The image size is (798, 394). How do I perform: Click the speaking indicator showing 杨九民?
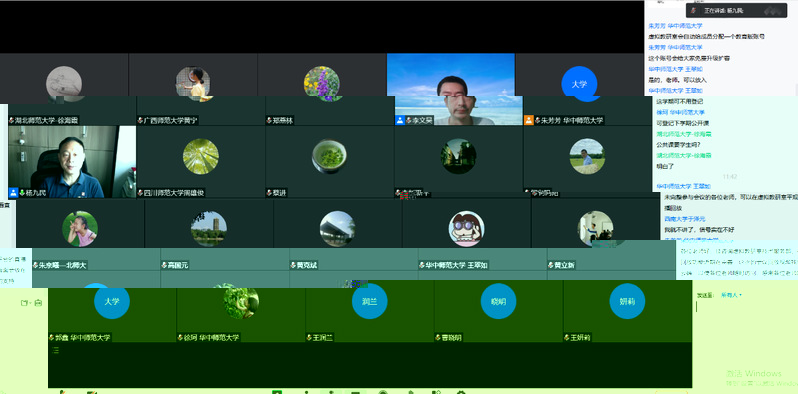[736, 11]
